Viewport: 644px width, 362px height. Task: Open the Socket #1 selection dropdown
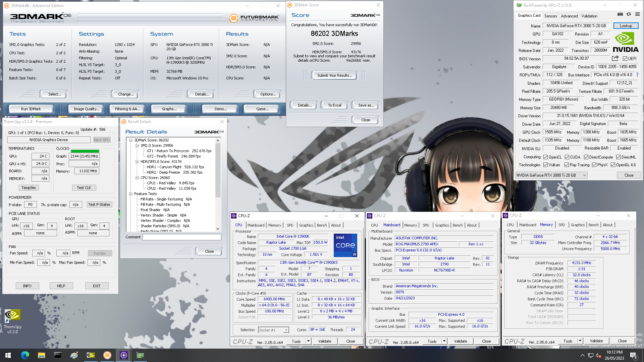click(x=273, y=330)
